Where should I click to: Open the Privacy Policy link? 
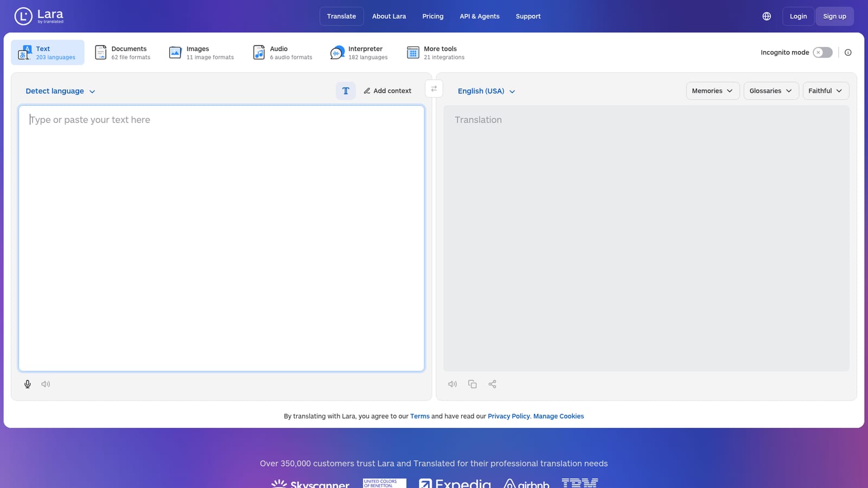[x=509, y=416]
